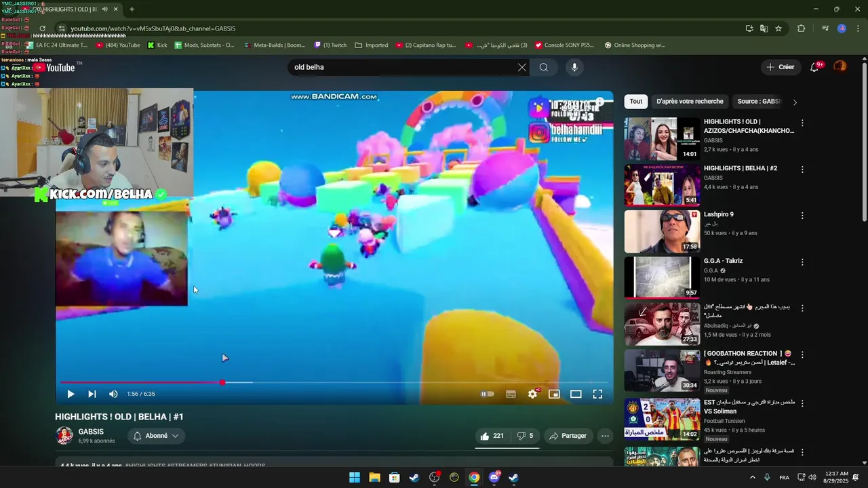The image size is (868, 488).
Task: Toggle the autoplay switch in player
Action: [x=488, y=394]
